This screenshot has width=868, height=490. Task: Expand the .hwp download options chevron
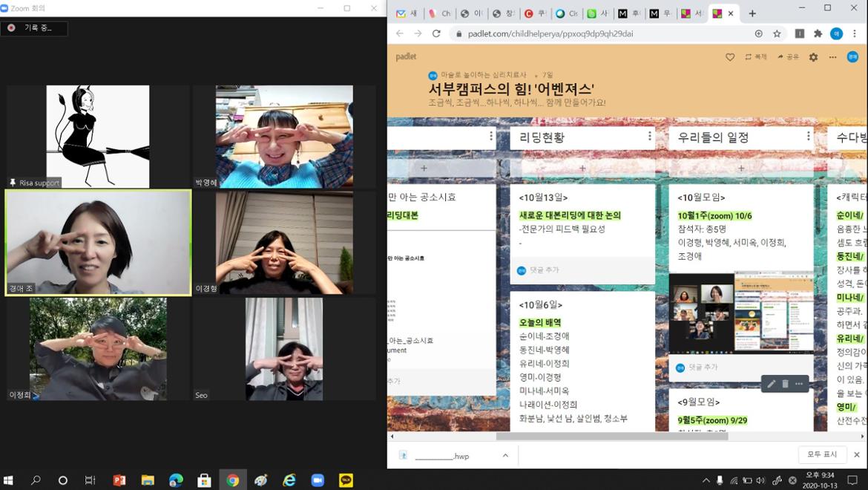(x=505, y=455)
